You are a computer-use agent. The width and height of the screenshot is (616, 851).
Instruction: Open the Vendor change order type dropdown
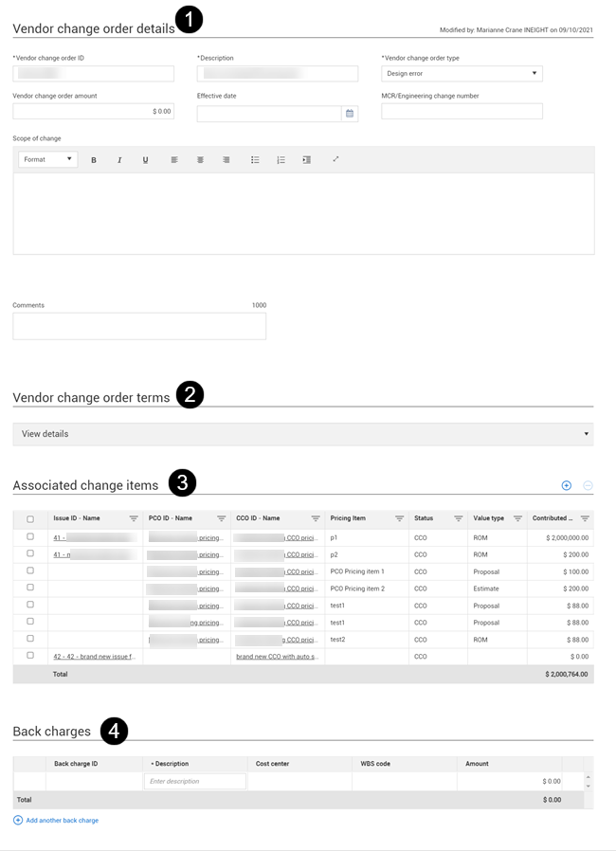(462, 73)
